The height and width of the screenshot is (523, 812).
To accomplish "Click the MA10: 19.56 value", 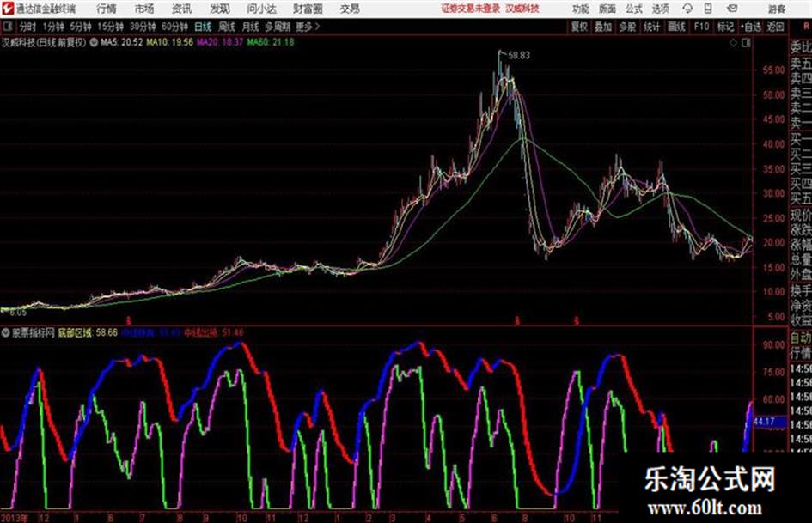I will click(169, 42).
